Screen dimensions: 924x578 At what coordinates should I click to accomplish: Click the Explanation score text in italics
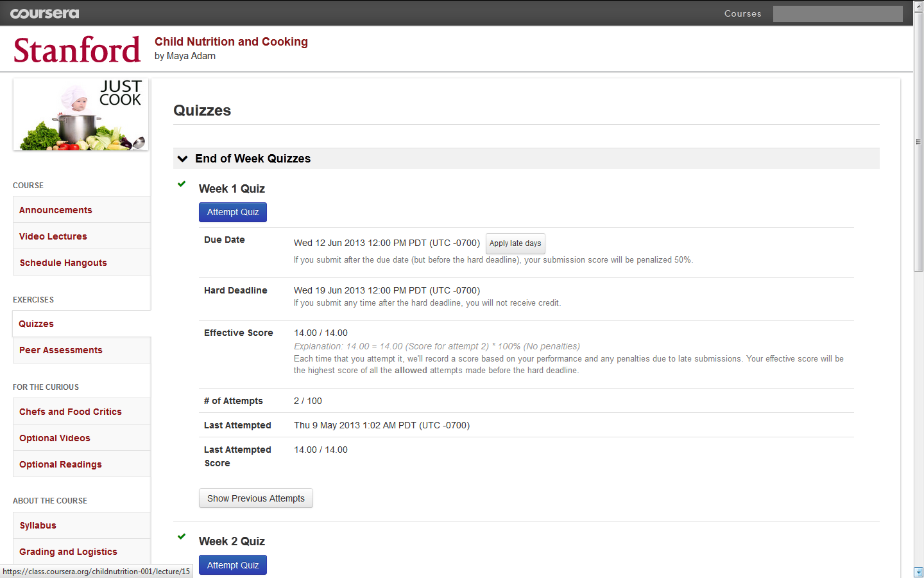pyautogui.click(x=437, y=346)
